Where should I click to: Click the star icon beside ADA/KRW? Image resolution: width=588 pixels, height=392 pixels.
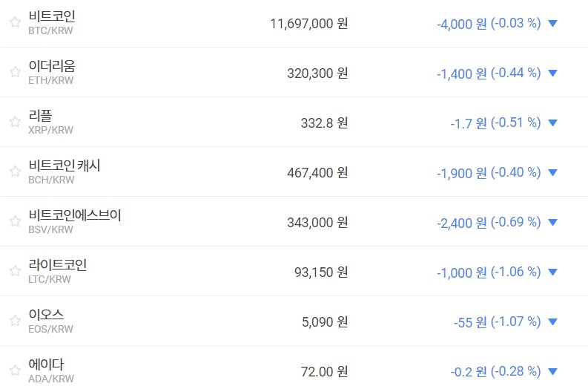[x=15, y=370]
